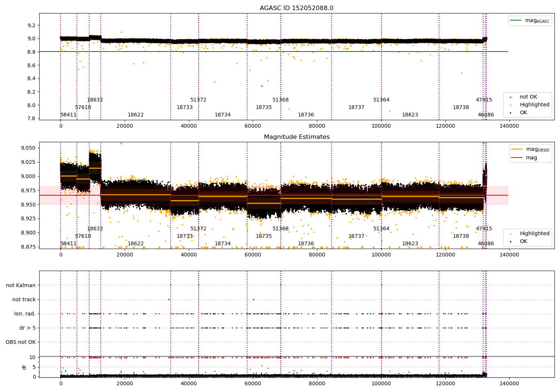This screenshot has height=392, width=560.
Task: Click obsid label 18735 in the top plot
Action: point(264,108)
